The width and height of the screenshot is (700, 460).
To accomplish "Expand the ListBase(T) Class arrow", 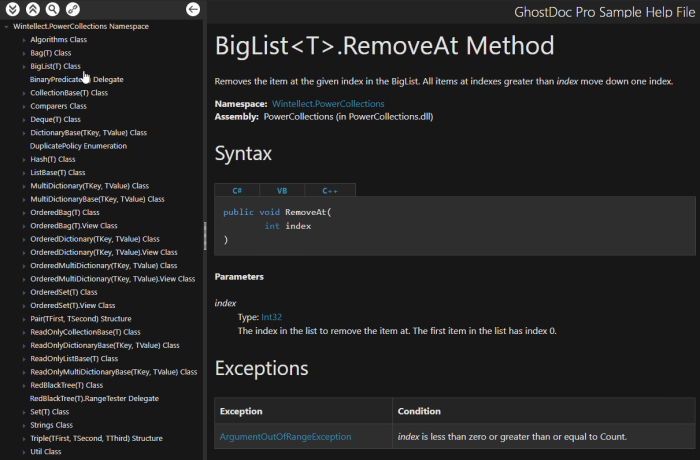I will click(x=24, y=173).
